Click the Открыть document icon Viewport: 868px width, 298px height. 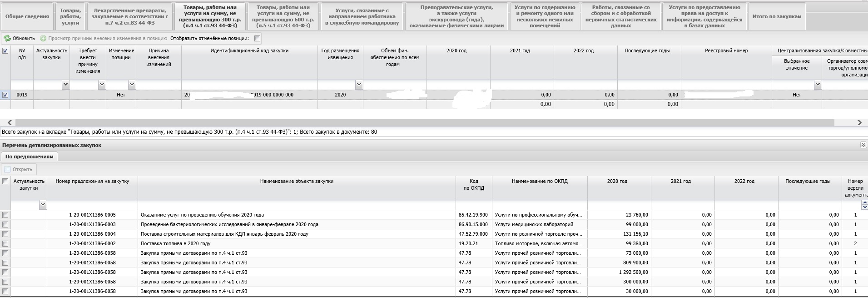point(7,169)
